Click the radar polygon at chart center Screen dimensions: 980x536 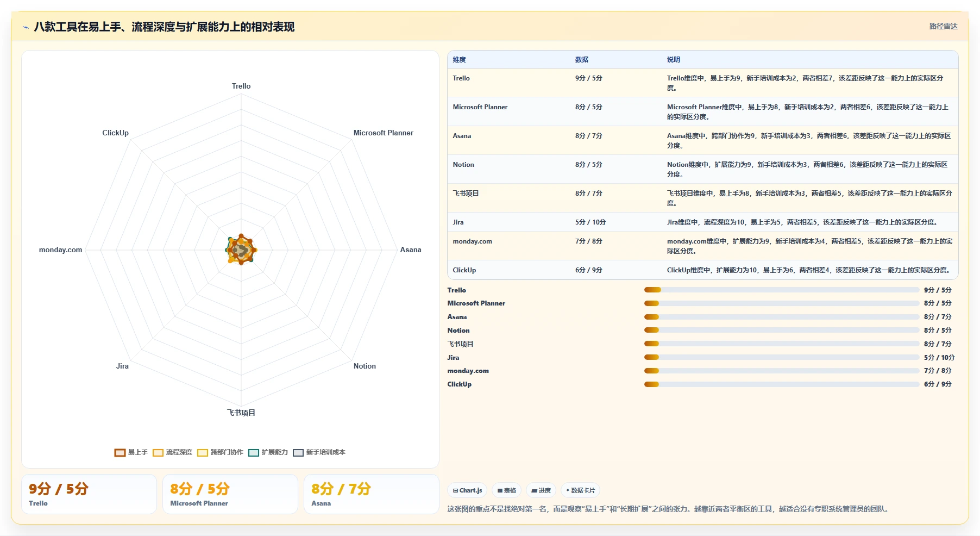click(241, 250)
